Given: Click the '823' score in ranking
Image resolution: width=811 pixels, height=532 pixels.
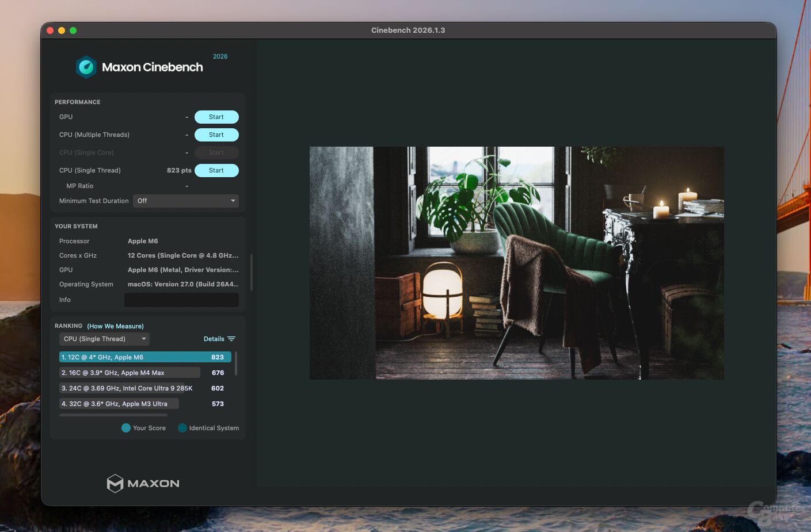Looking at the screenshot, I should pos(218,357).
